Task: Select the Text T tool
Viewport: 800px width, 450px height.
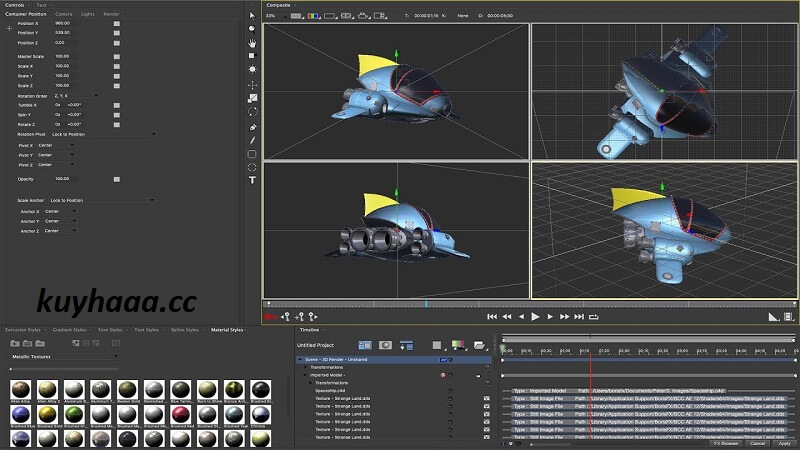Action: click(252, 180)
